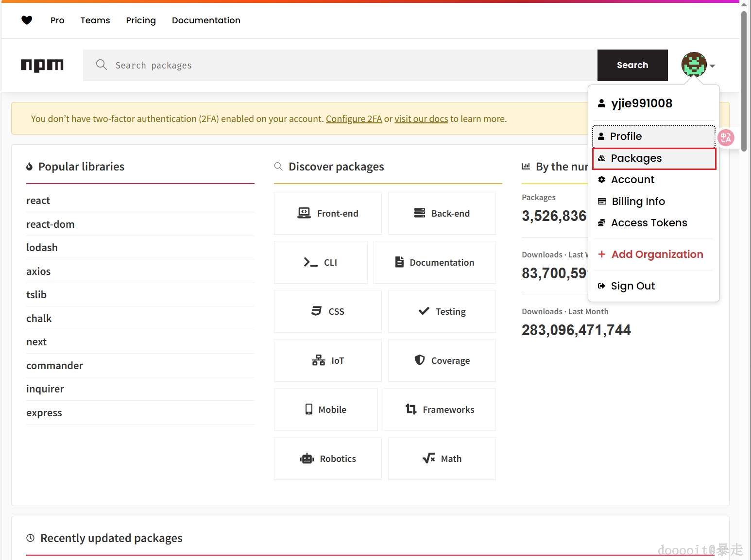Follow the Configure 2FA link

(354, 119)
